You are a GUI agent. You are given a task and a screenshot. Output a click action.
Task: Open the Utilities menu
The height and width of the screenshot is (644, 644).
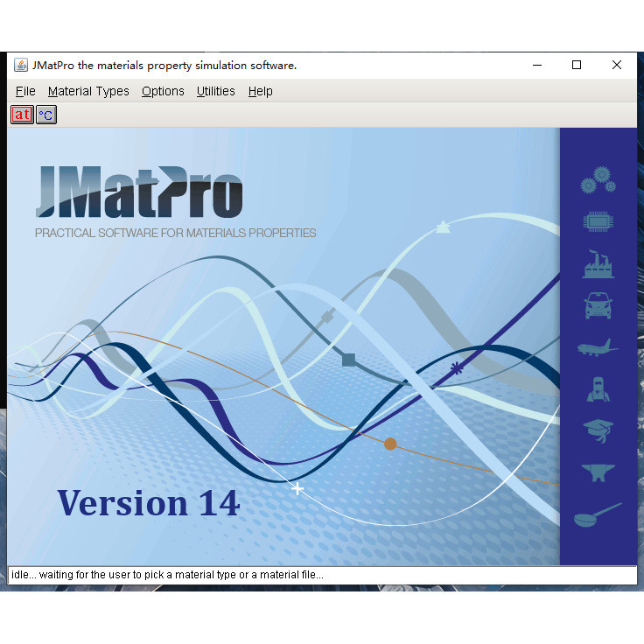click(x=215, y=91)
